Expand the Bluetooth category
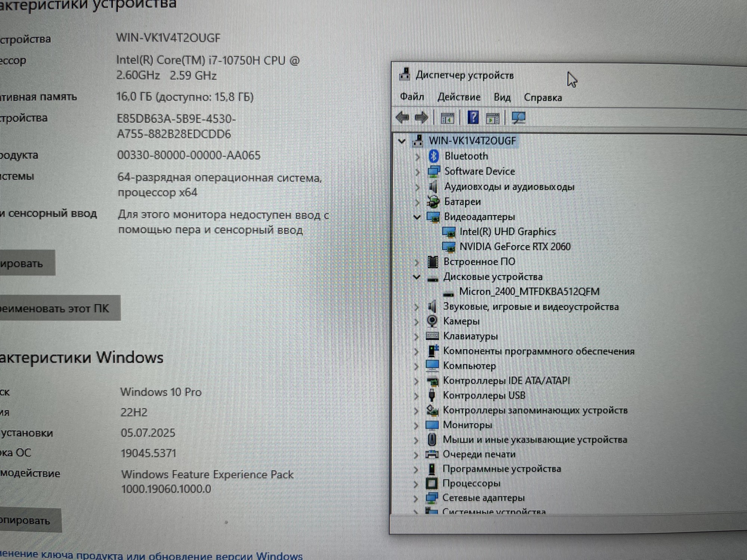Image resolution: width=747 pixels, height=560 pixels. click(418, 156)
